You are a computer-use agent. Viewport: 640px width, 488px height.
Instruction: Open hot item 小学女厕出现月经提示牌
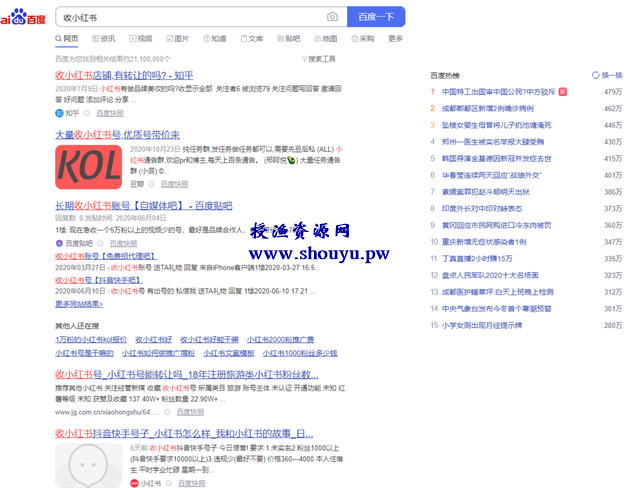(482, 326)
